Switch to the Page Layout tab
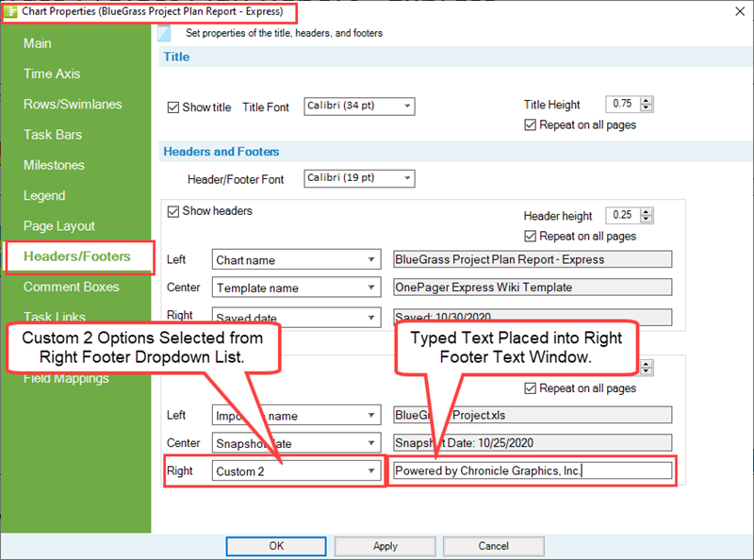 coord(59,226)
